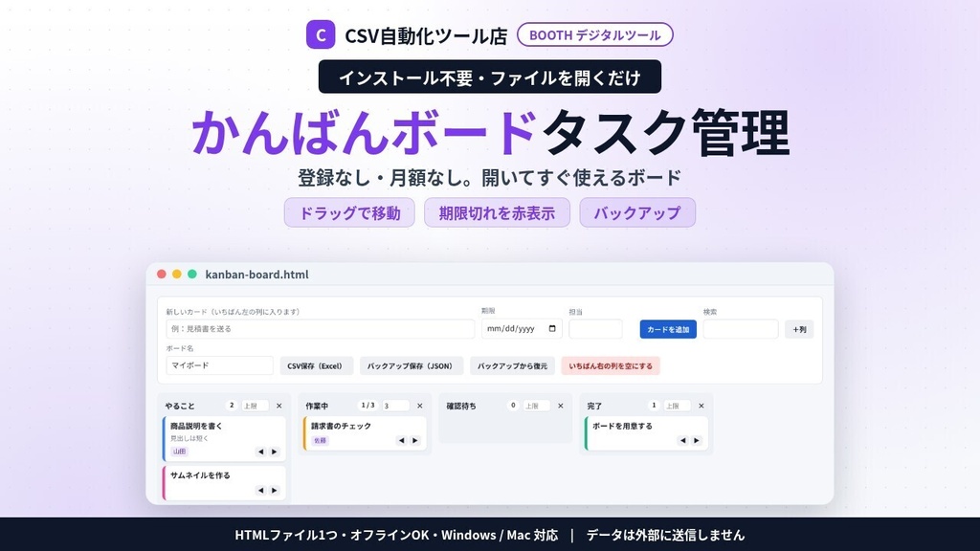Move 商品説明を書く card right
Viewport: 980px width, 551px height.
275,452
